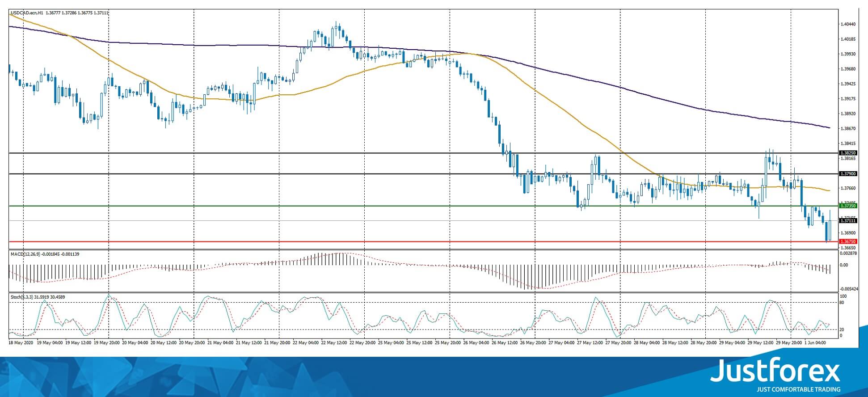Image resolution: width=868 pixels, height=397 pixels.
Task: Click the 25 May 04:00 time label
Action: pos(391,343)
